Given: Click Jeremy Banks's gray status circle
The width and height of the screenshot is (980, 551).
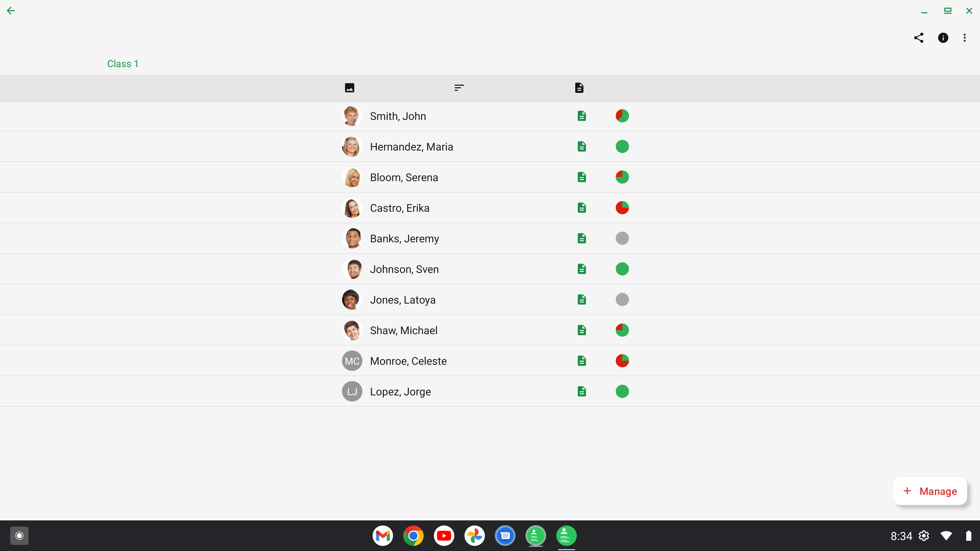Looking at the screenshot, I should pos(622,239).
